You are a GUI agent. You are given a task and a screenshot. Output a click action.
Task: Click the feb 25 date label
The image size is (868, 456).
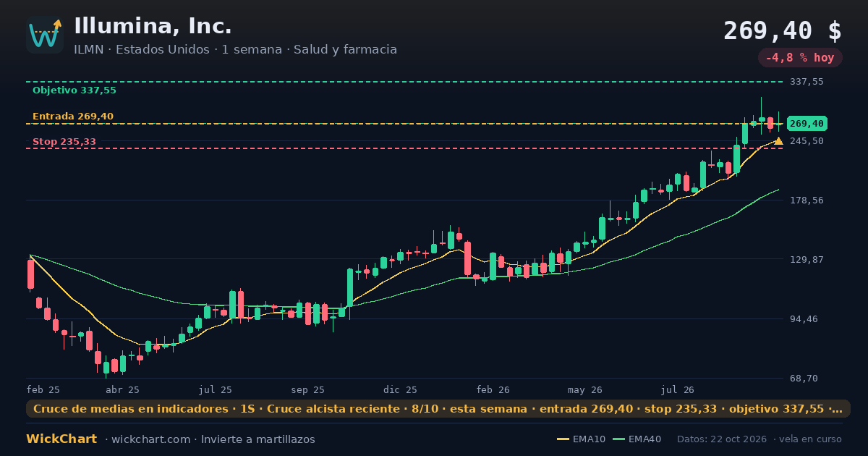click(43, 389)
